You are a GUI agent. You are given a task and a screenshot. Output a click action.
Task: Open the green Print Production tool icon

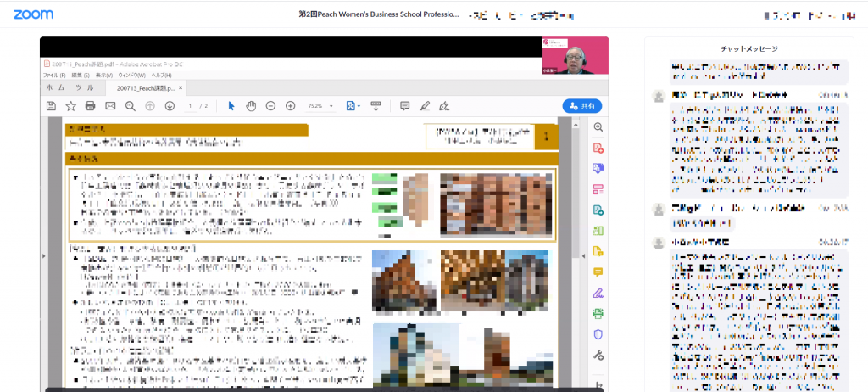click(598, 313)
